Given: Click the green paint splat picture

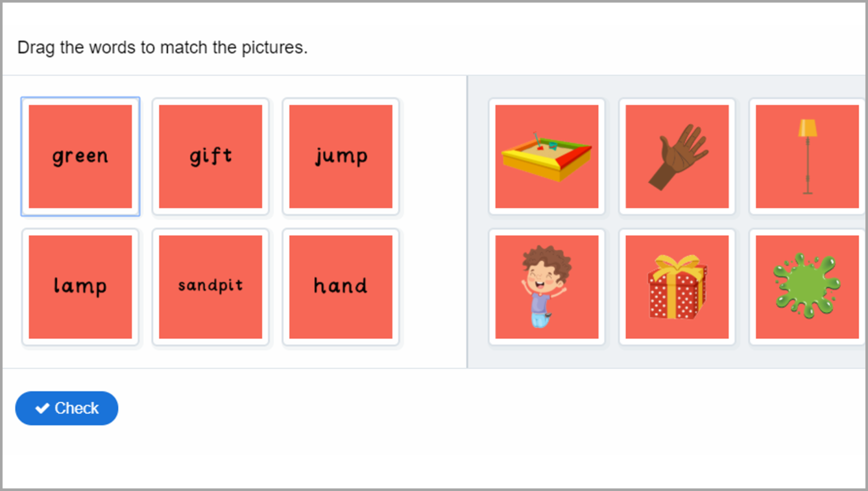Looking at the screenshot, I should [806, 286].
